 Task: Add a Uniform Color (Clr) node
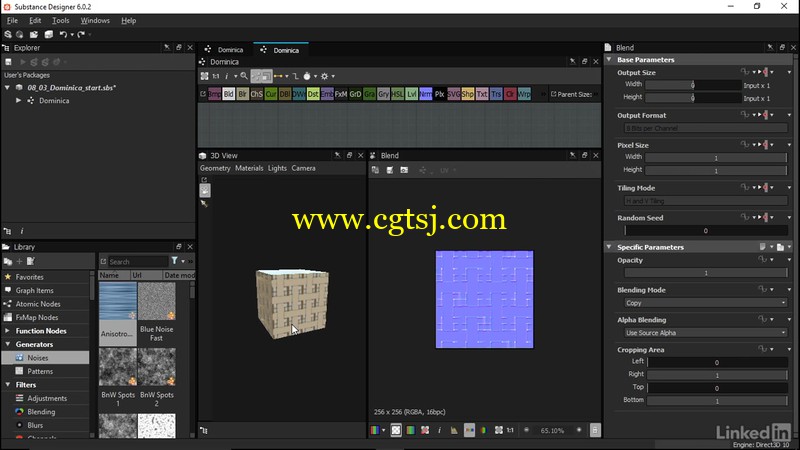pyautogui.click(x=510, y=94)
